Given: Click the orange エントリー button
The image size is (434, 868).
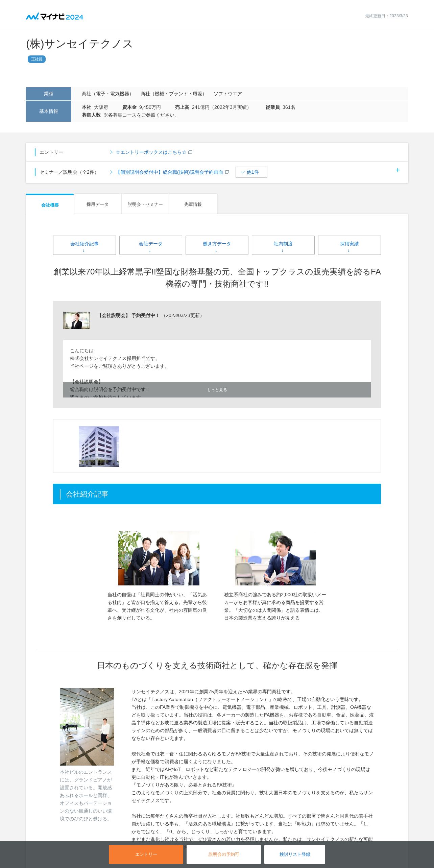Looking at the screenshot, I should [146, 854].
